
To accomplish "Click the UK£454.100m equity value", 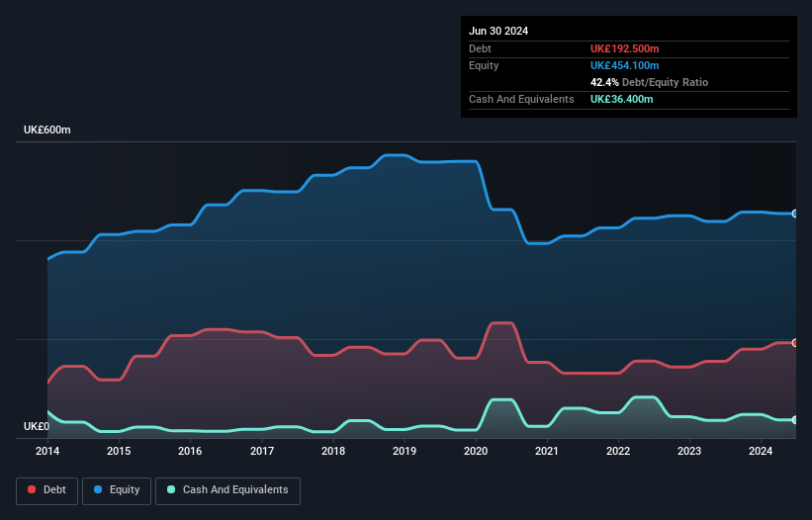I will 624,65.
